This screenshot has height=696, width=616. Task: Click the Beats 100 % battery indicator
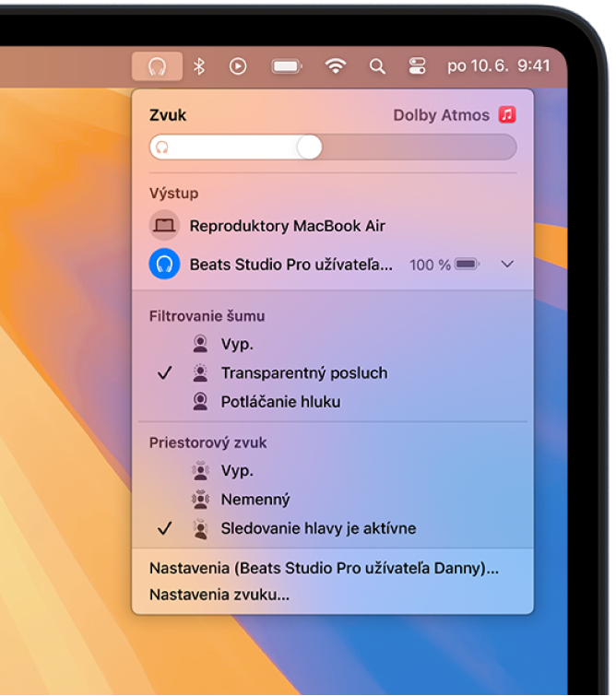coord(444,265)
